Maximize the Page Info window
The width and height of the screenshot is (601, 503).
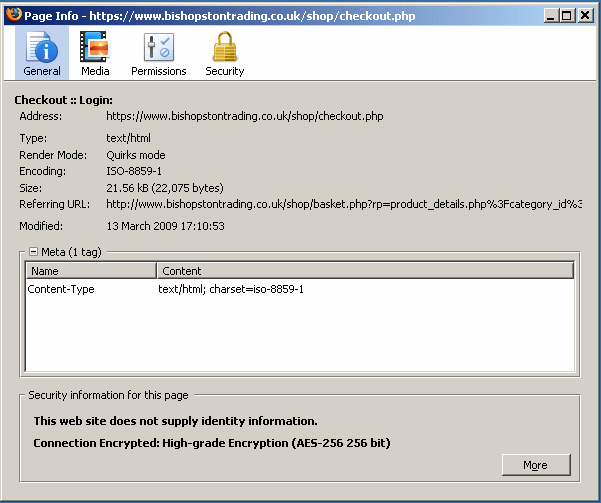[x=568, y=15]
